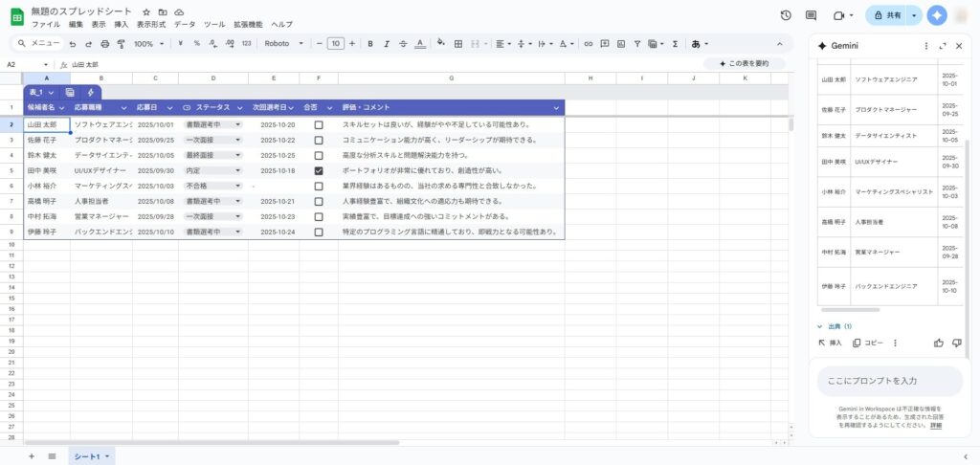
Task: Uncheck the 合否 checkbox for 田中 美咲
Action: click(319, 170)
